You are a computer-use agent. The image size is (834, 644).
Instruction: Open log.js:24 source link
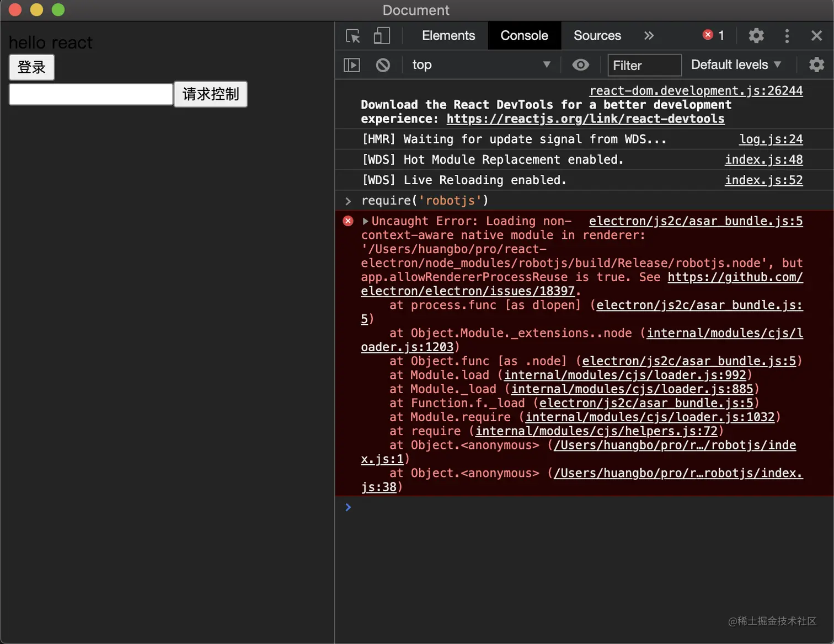point(771,139)
